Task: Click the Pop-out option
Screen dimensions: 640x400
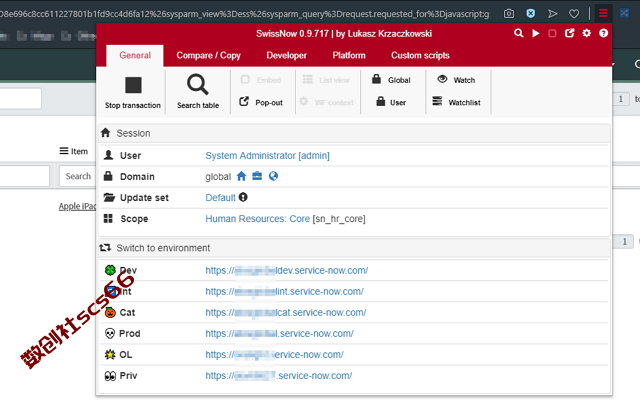Action: (261, 102)
